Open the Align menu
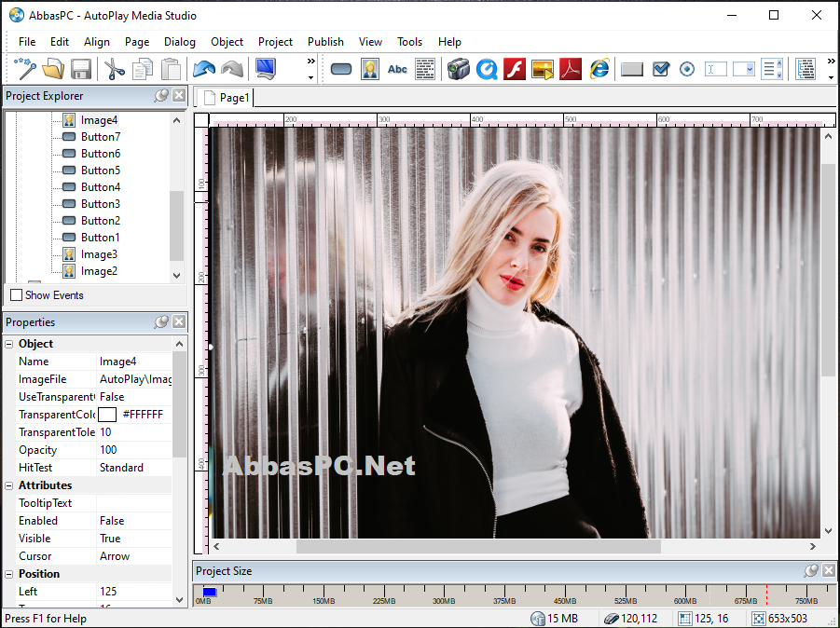Screen dimensions: 840x628 [x=96, y=42]
